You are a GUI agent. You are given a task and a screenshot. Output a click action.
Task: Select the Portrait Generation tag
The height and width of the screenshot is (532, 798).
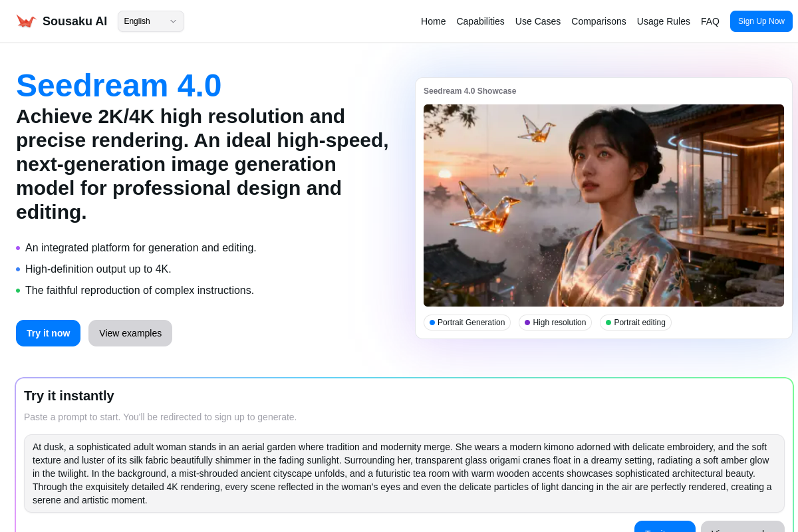[x=467, y=323]
